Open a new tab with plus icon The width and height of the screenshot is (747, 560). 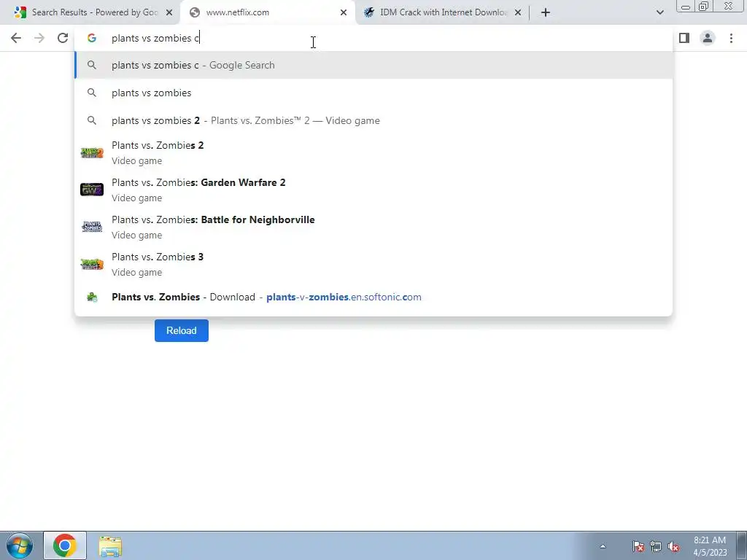(546, 12)
